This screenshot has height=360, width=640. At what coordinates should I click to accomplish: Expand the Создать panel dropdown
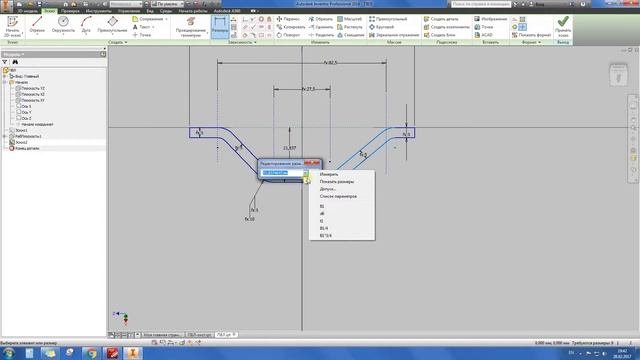pyautogui.click(x=118, y=42)
